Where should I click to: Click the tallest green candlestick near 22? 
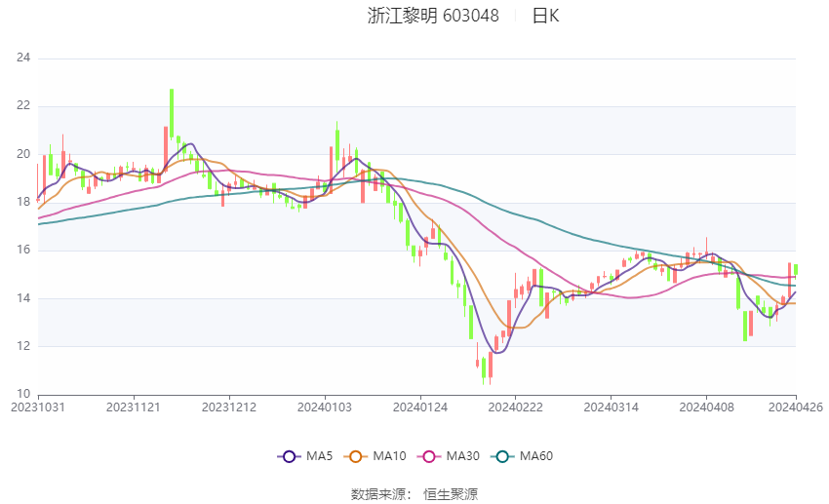pos(172,113)
